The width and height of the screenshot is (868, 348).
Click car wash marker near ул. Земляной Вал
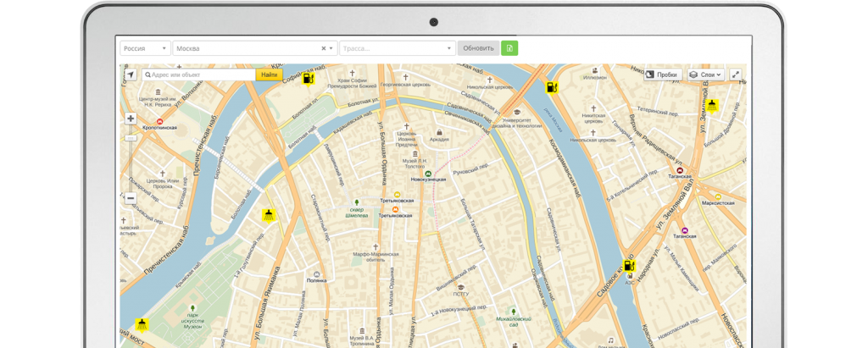712,105
